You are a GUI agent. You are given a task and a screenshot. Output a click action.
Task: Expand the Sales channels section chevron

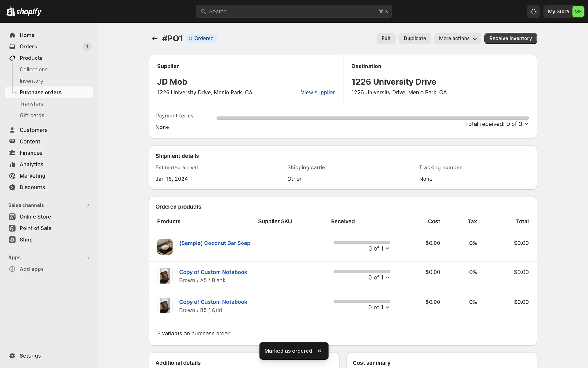coord(88,205)
